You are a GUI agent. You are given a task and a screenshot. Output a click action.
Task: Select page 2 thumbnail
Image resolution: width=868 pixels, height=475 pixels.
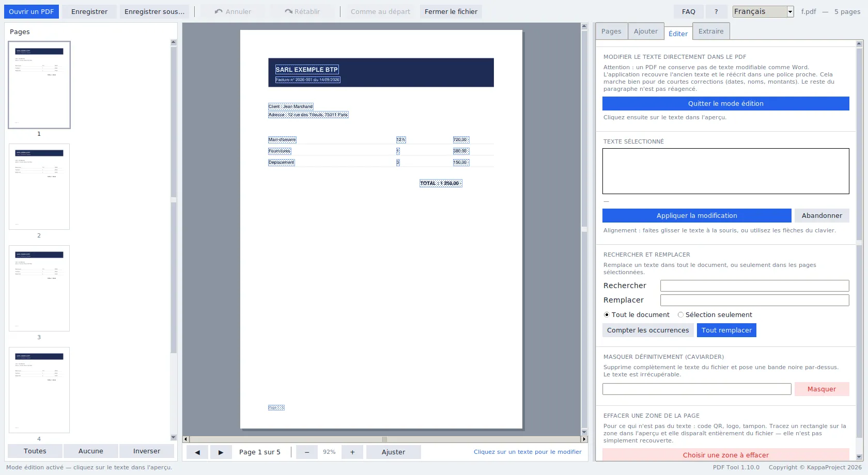(39, 186)
